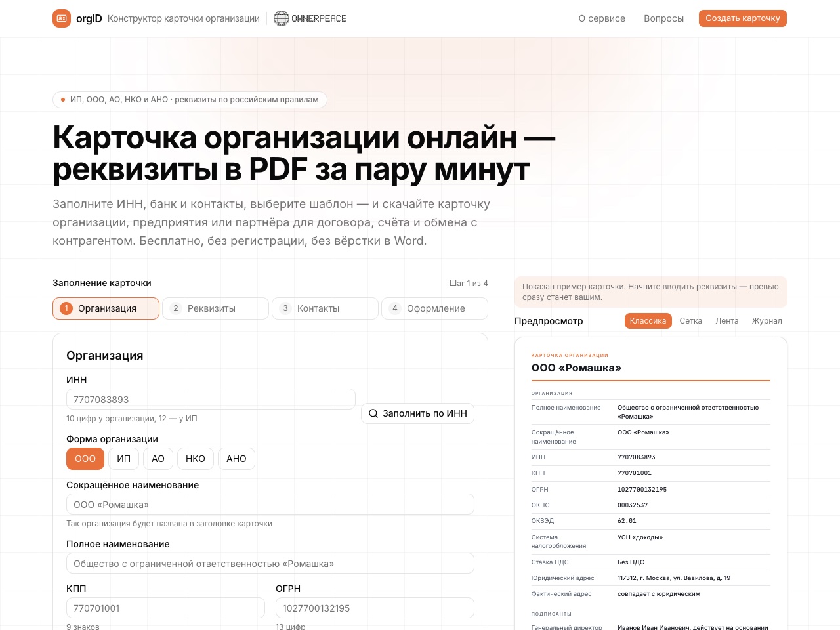Open the О сервисе page link

[x=602, y=18]
